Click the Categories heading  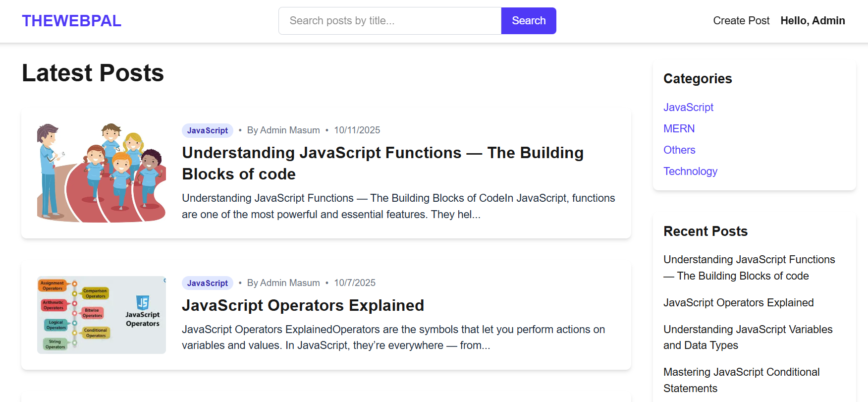pyautogui.click(x=698, y=78)
